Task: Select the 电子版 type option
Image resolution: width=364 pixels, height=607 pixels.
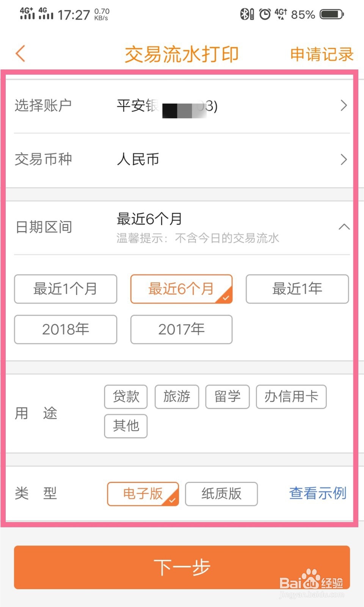Action: pyautogui.click(x=143, y=494)
